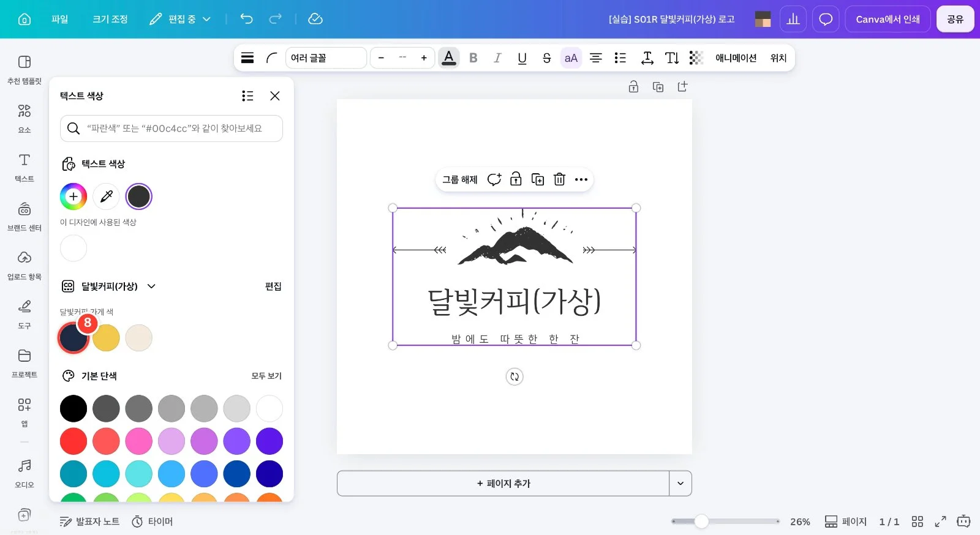Viewport: 980px width, 535px height.
Task: Open the Projects sidebar panel
Action: coord(24,363)
